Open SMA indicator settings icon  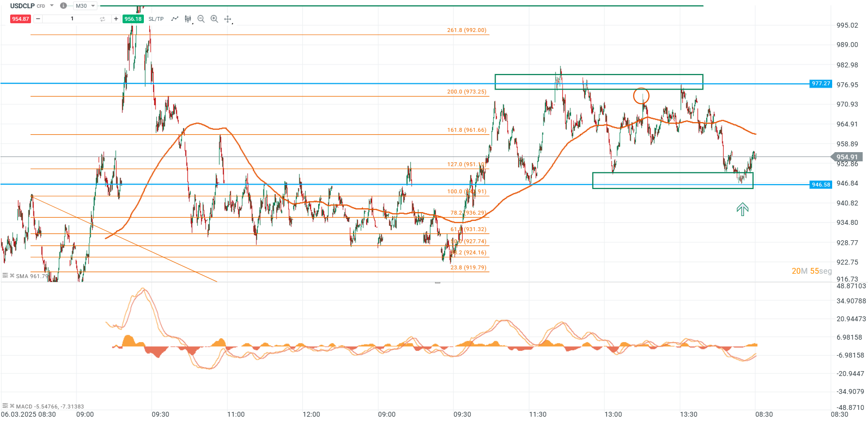point(5,276)
